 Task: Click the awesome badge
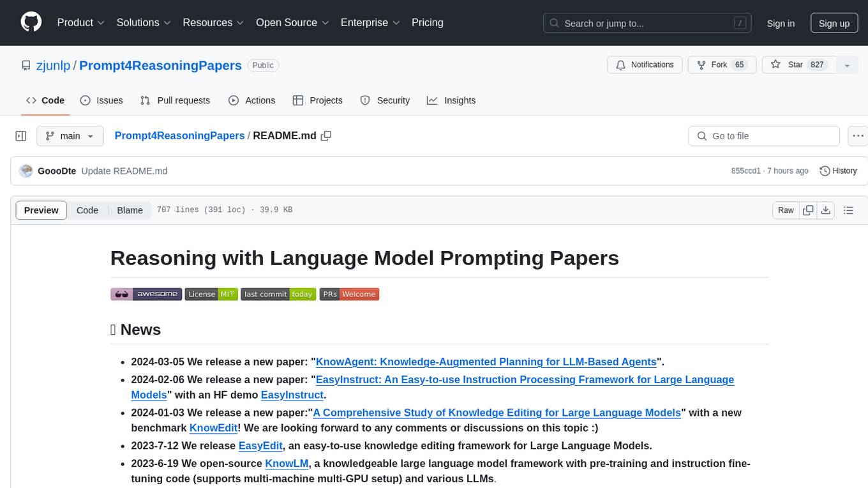coord(146,294)
